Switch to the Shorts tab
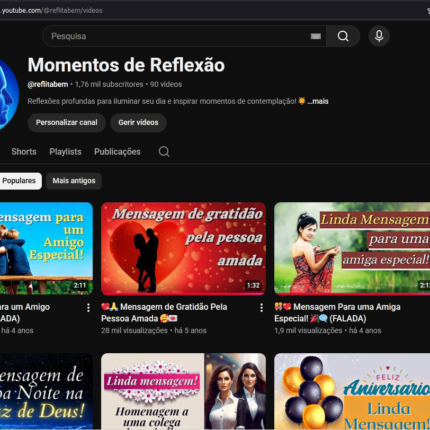 click(24, 152)
